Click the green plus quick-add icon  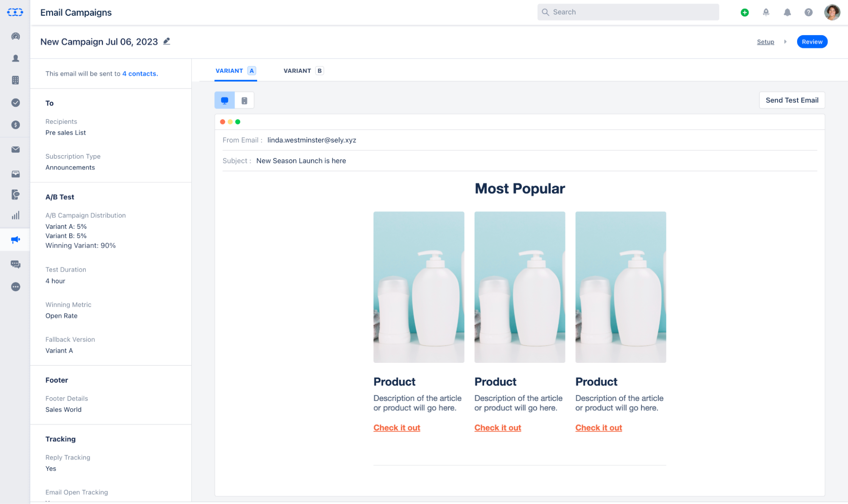[x=744, y=12]
